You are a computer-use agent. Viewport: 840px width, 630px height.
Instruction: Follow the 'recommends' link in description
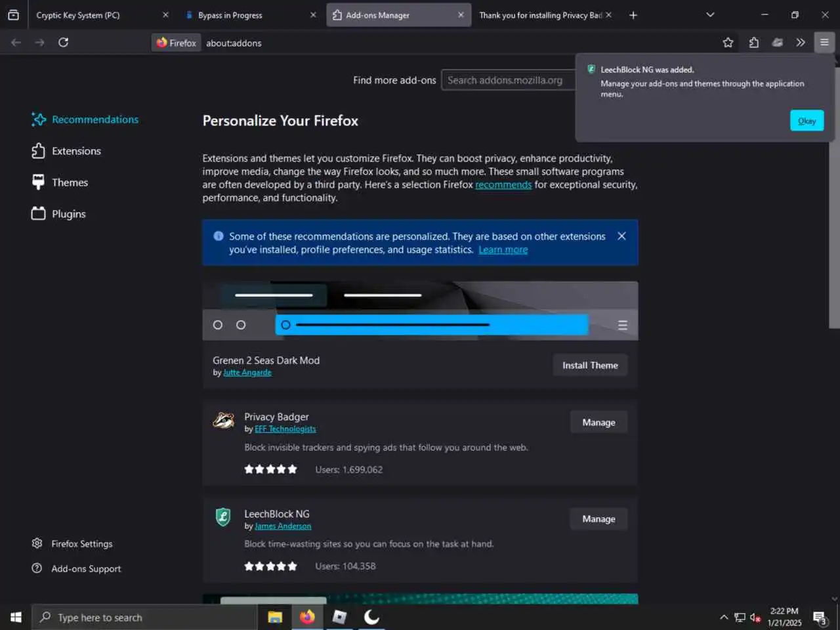[503, 185]
